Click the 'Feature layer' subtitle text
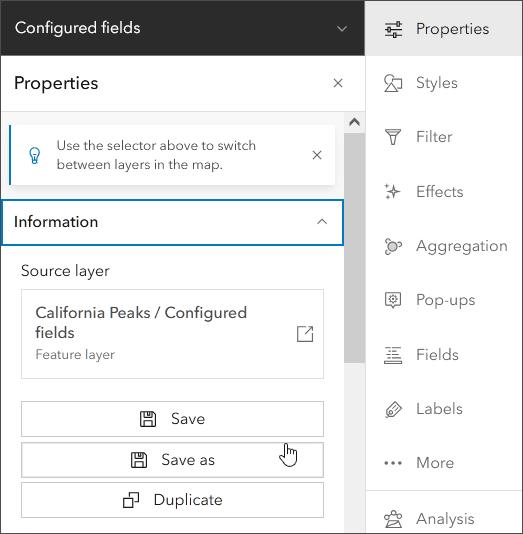523x534 pixels. click(x=75, y=355)
